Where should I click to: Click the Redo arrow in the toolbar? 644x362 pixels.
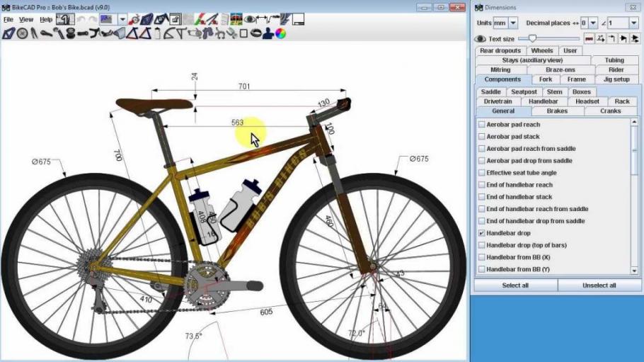coord(93,19)
